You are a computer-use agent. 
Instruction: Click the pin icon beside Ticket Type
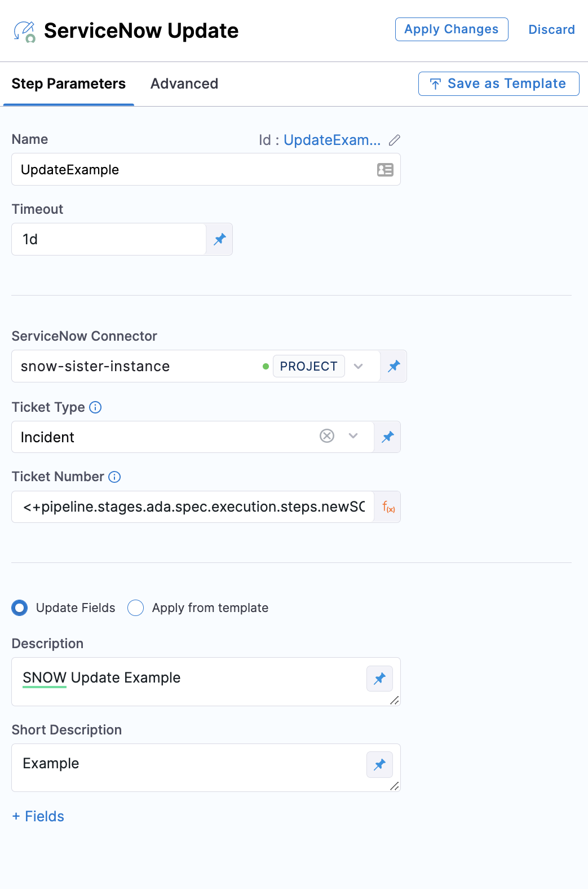pos(388,437)
